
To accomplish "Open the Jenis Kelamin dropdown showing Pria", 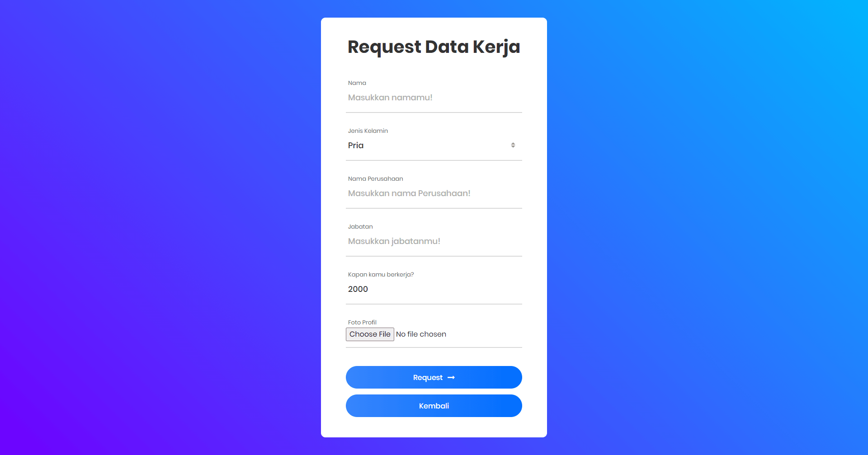I will pyautogui.click(x=434, y=145).
